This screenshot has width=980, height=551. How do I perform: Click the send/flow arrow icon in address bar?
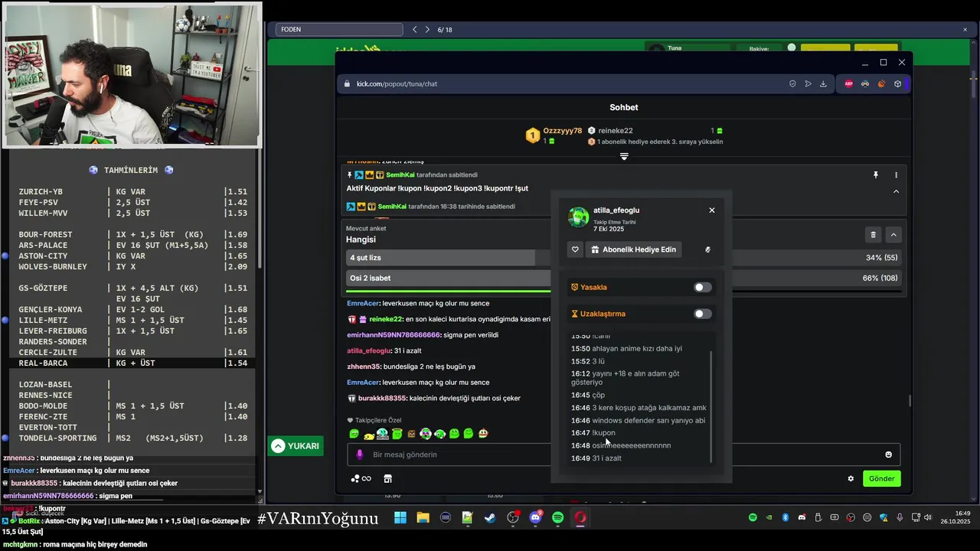click(808, 83)
